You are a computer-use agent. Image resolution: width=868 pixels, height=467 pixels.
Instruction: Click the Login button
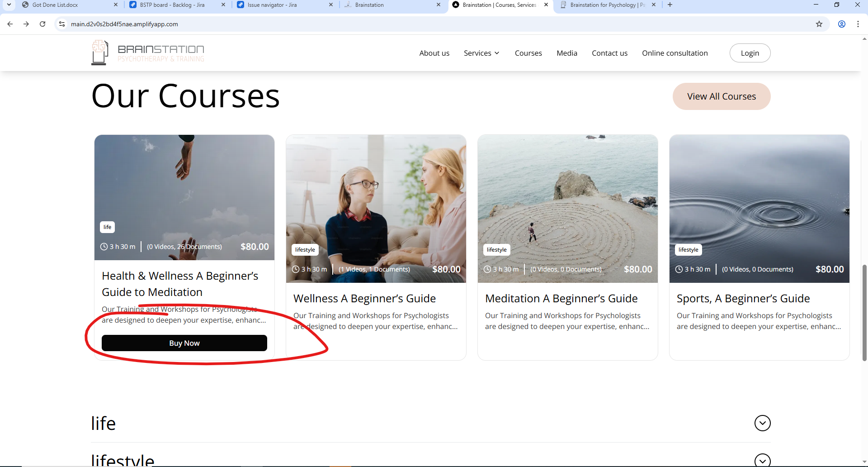click(x=750, y=53)
